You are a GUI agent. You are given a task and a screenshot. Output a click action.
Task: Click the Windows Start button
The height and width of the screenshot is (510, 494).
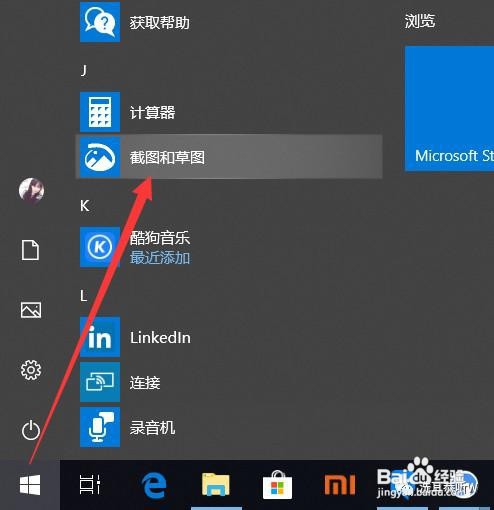(30, 485)
